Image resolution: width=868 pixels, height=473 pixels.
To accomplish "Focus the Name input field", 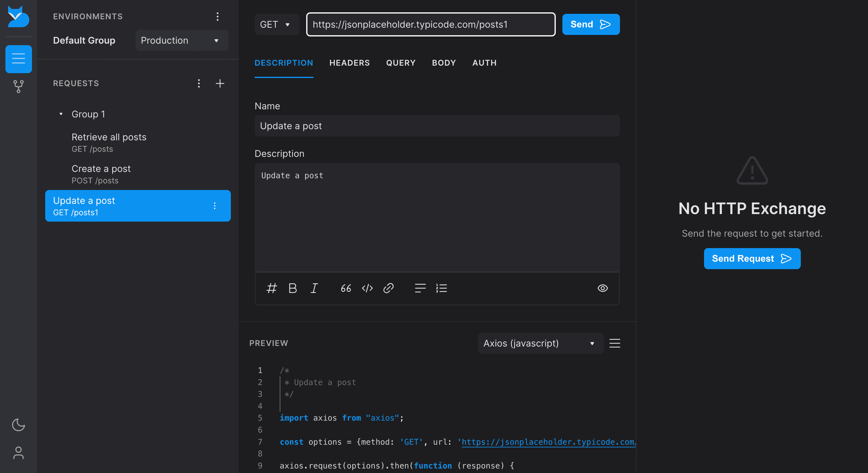I will click(437, 126).
